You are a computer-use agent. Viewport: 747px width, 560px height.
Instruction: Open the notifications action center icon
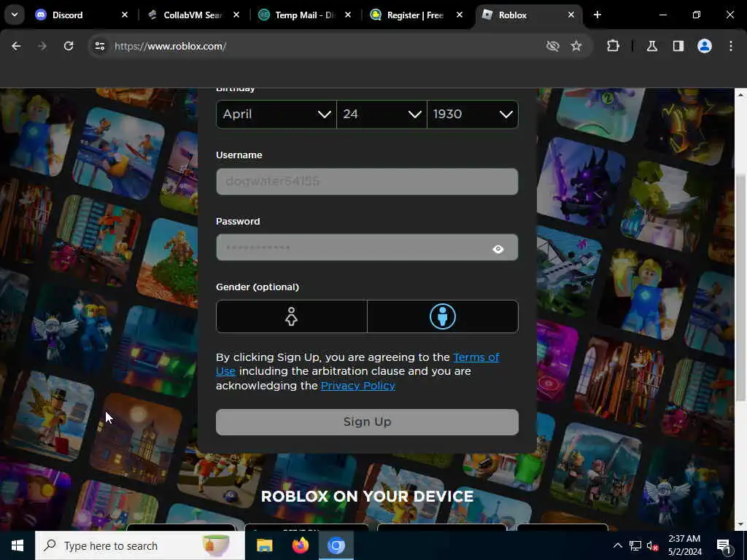coord(724,545)
